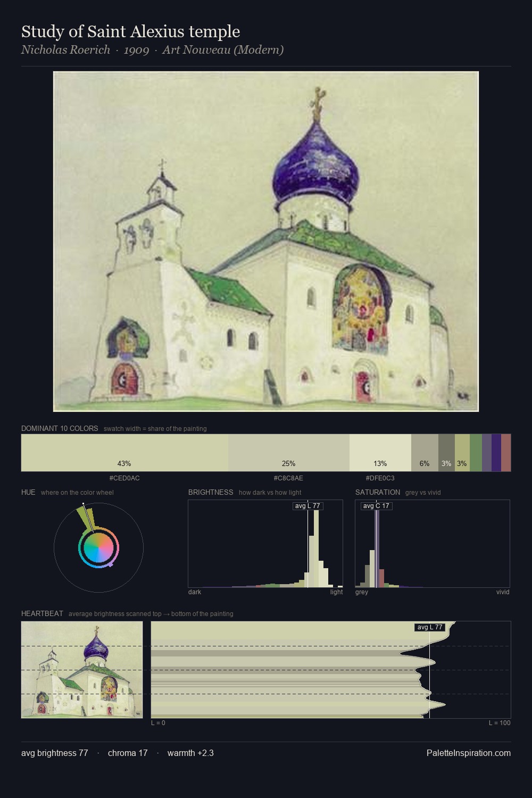Click the largest swatch labeled 43%
532x798 pixels.
(x=124, y=453)
